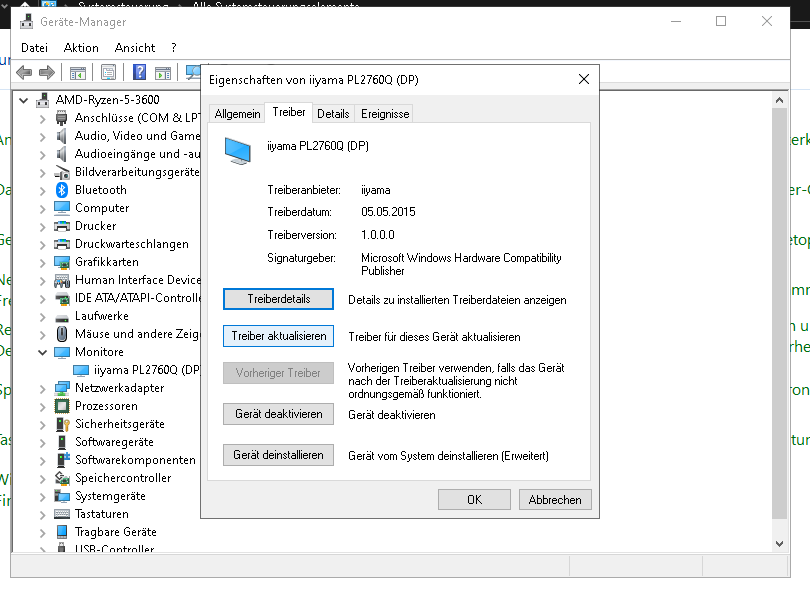Click the Forward arrow toolbar icon

click(47, 72)
